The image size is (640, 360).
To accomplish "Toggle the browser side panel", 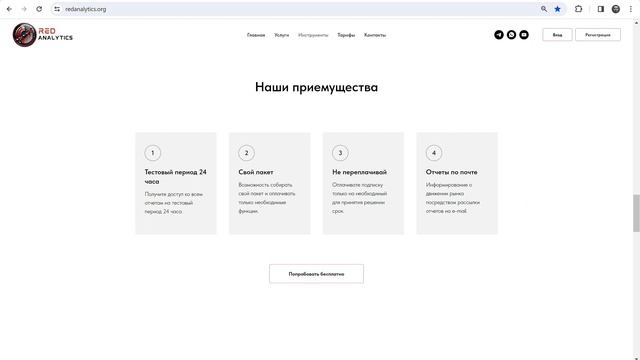I will (600, 9).
